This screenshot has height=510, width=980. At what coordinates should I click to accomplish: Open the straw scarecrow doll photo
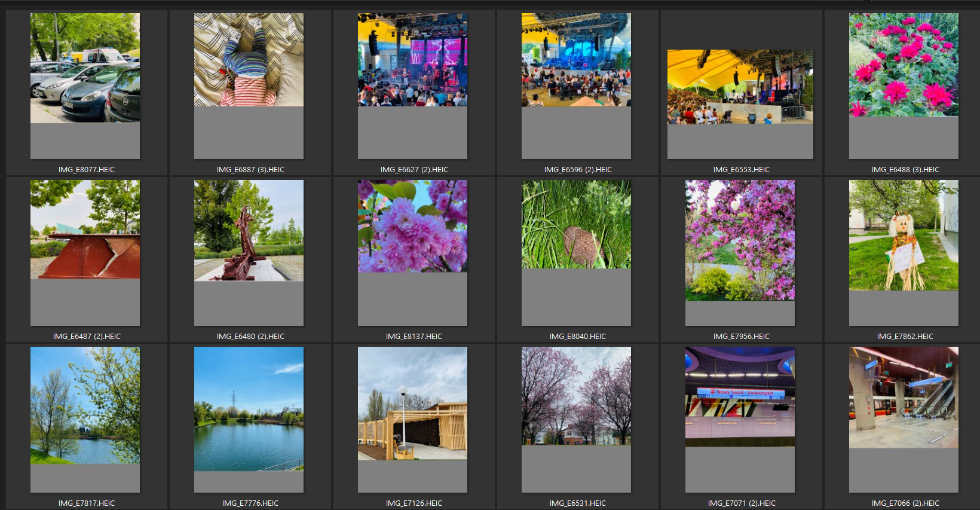pos(904,236)
